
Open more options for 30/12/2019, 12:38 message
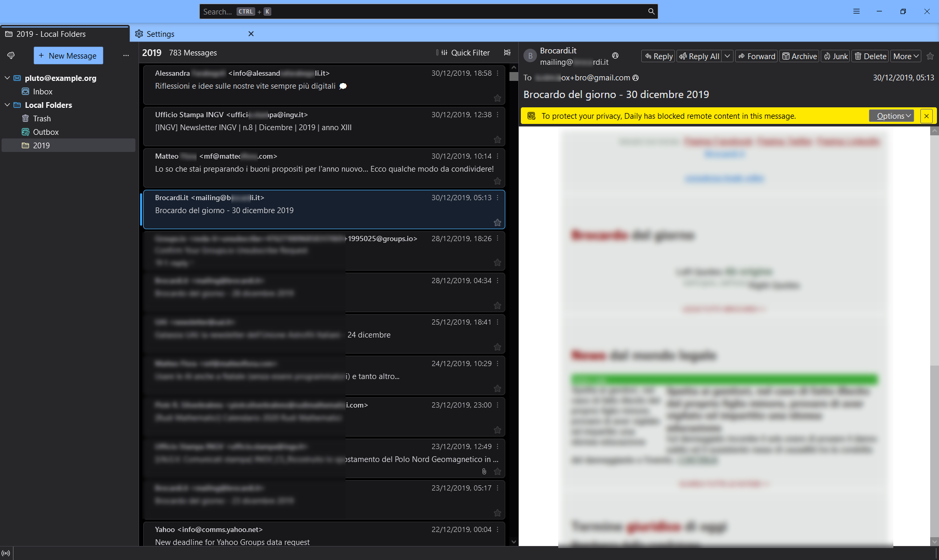498,115
